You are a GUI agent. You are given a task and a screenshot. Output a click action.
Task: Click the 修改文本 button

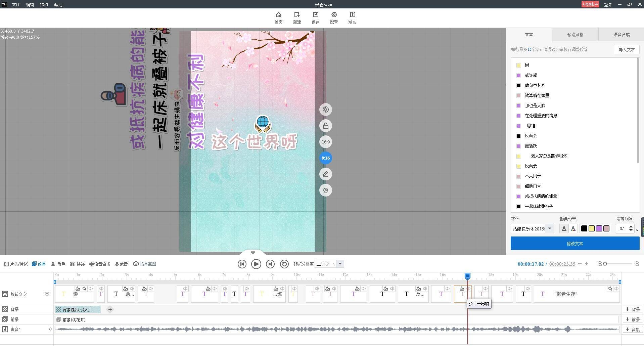pos(575,243)
